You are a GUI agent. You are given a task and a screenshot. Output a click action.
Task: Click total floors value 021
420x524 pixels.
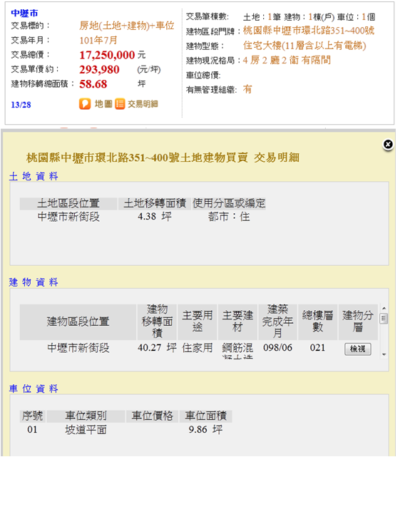click(317, 348)
